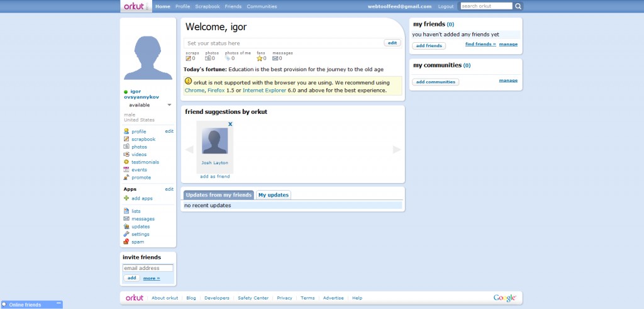Show next friend suggestions with right arrow

tap(397, 150)
